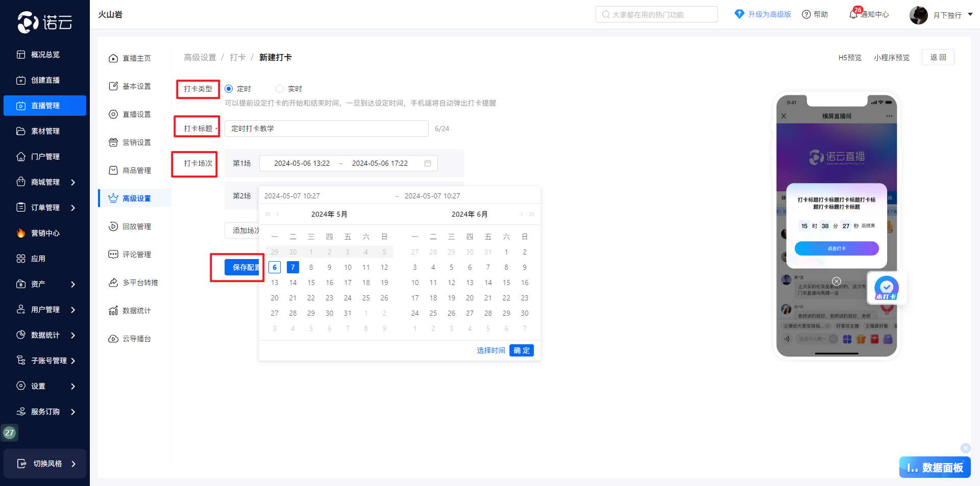This screenshot has height=486, width=980.
Task: Click the calendar icon in session 1 field
Action: click(428, 163)
